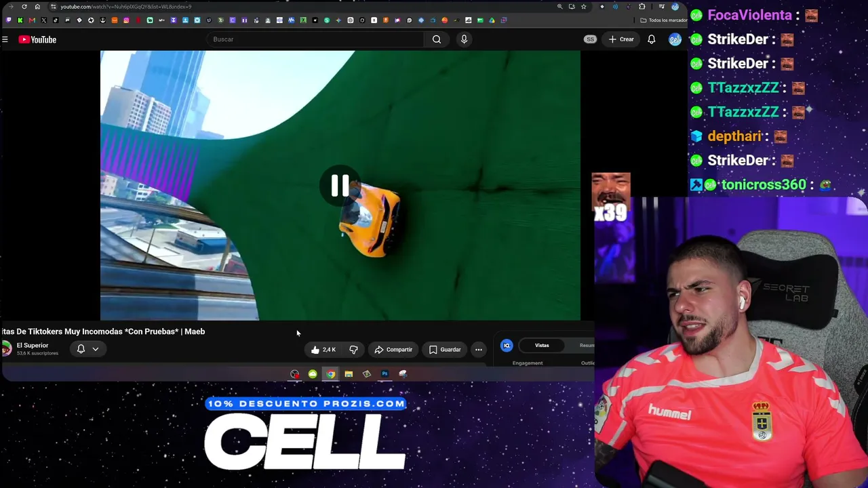Screen dimensions: 868x488
Task: Click FocaViolenta username in chat
Action: click(749, 15)
